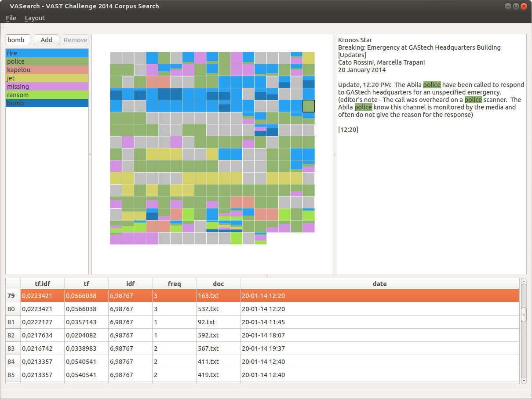Click the disabled Remove button

[x=76, y=40]
